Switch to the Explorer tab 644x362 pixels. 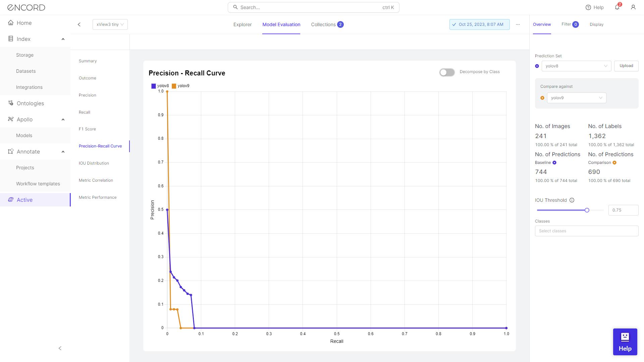pos(243,24)
